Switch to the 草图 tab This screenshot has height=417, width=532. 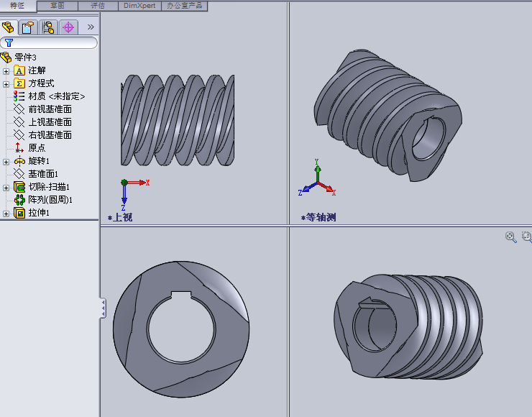coord(58,6)
